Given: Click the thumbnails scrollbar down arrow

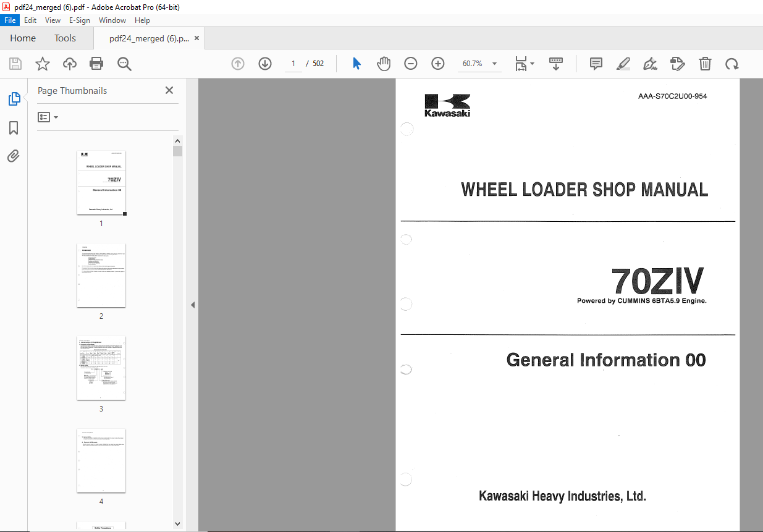Looking at the screenshot, I should pos(177,523).
